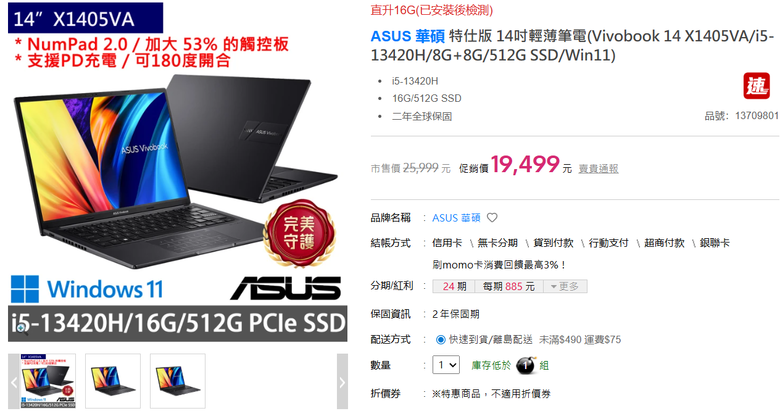780x411 pixels.
Task: Select the 24 期 installment option
Action: (454, 287)
